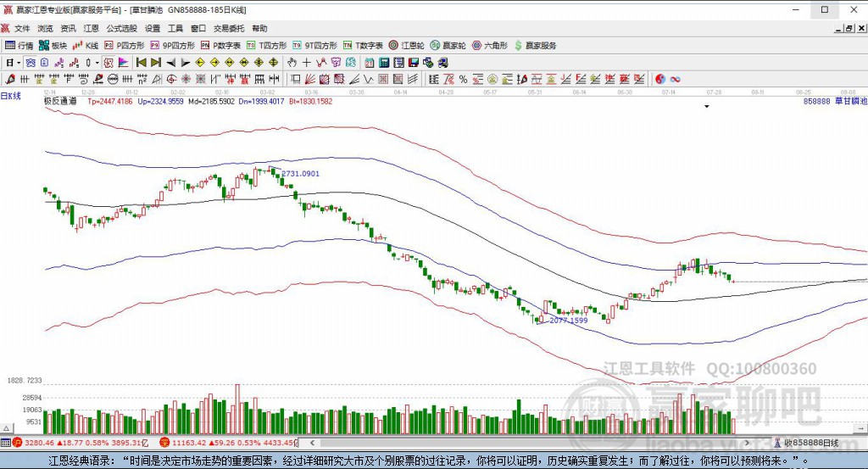Viewport: 868px width, 469px height.
Task: Click the Up=2324.9559 value
Action: 160,101
